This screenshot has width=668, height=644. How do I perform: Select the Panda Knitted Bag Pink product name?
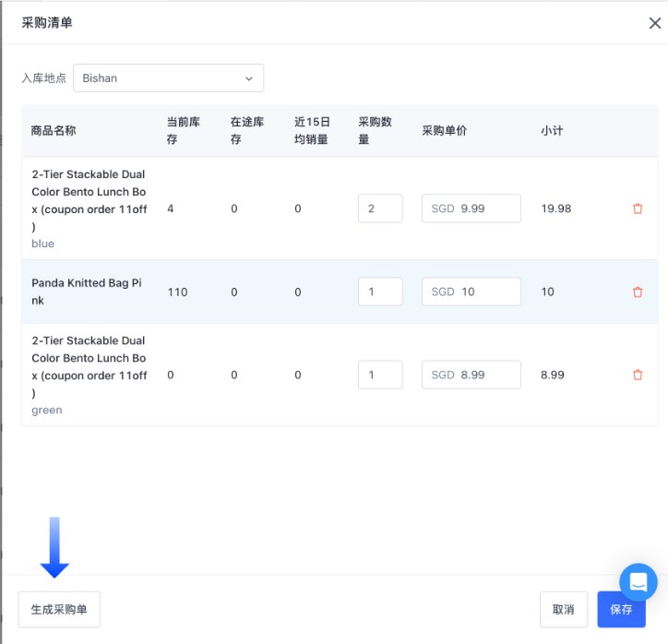86,292
